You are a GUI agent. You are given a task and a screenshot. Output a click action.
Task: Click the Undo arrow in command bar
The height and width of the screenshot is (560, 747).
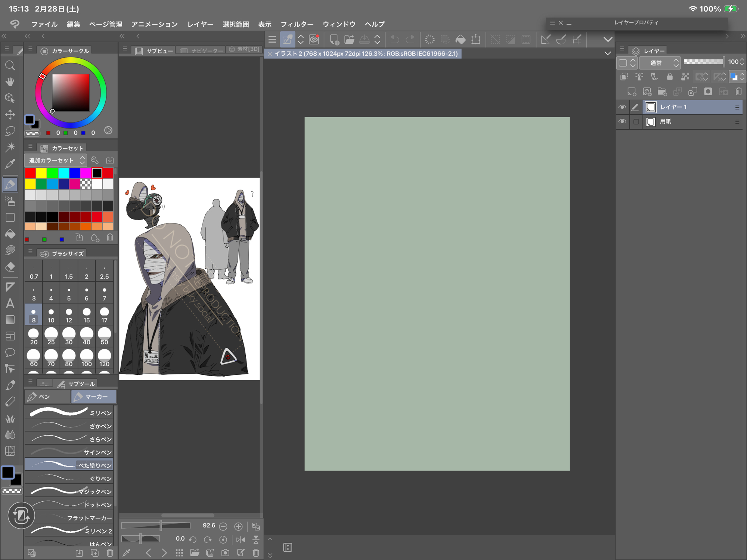pos(394,39)
